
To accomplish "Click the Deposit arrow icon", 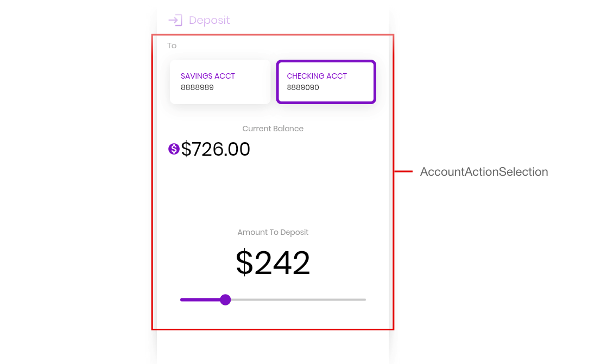I will coord(175,20).
